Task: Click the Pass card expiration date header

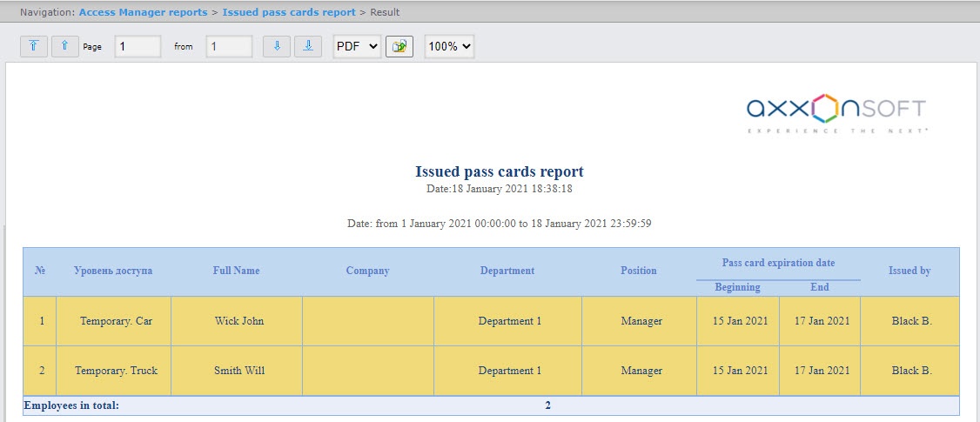Action: coord(778,263)
